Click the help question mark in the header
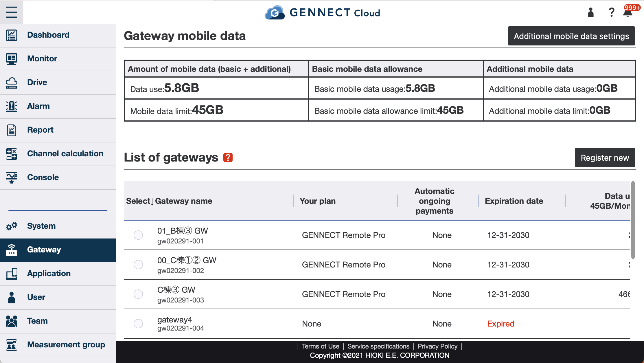This screenshot has height=363, width=644. pyautogui.click(x=611, y=12)
